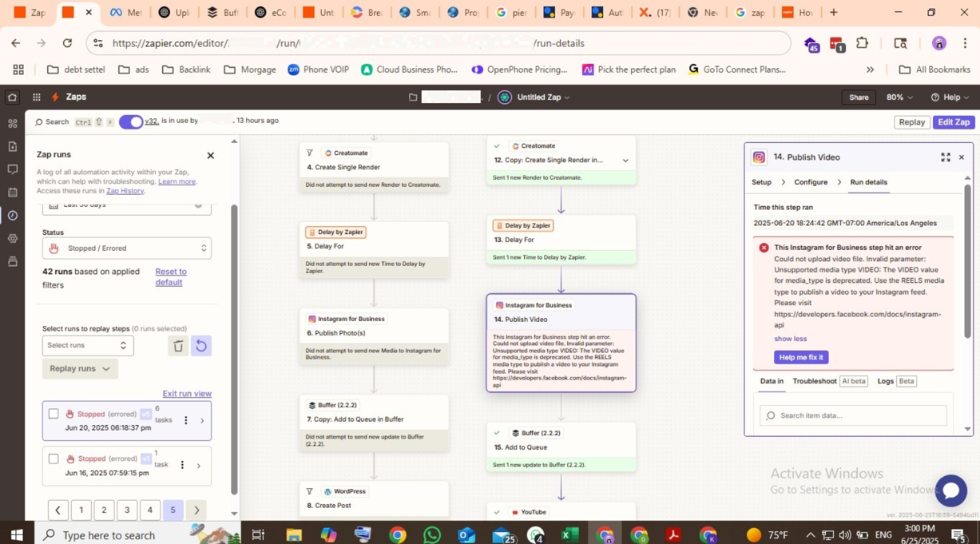Viewport: 980px width, 544px height.
Task: Click the Reset to default link
Action: point(171,276)
